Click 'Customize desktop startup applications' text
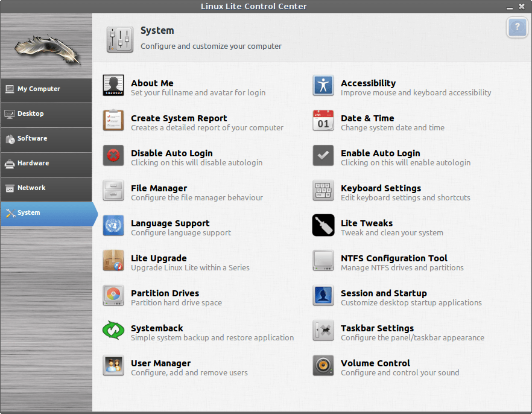Screen dimensions: 532x414 411,303
